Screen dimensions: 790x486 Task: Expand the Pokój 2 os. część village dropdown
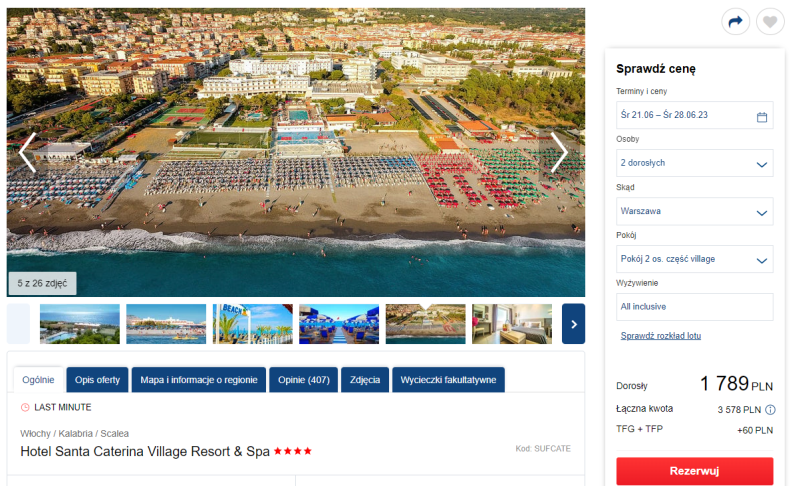tap(694, 259)
